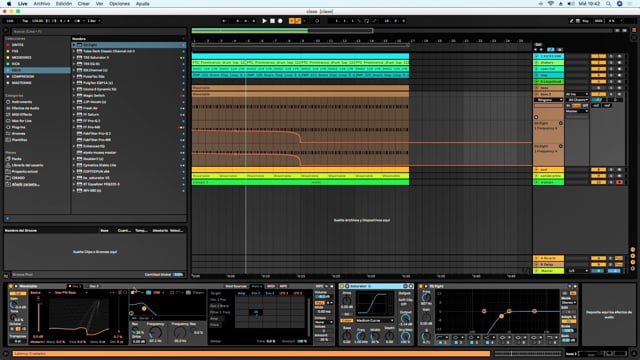Adjust the Saturator Drive knob
The image size is (640, 360).
tap(347, 301)
